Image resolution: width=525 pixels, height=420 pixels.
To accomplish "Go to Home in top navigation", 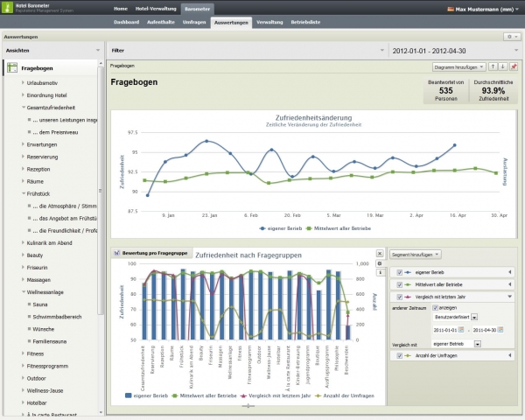I will coord(121,9).
